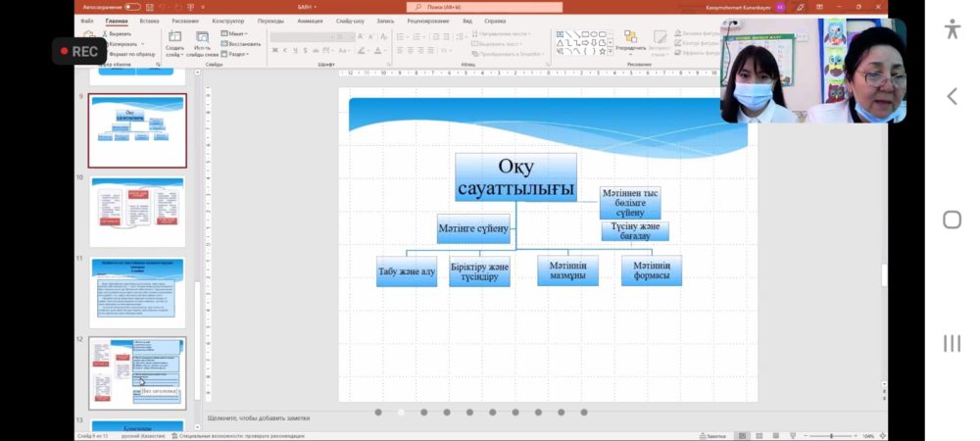The image size is (980, 441).
Task: Select the triangle shape in gallery
Action: [560, 43]
